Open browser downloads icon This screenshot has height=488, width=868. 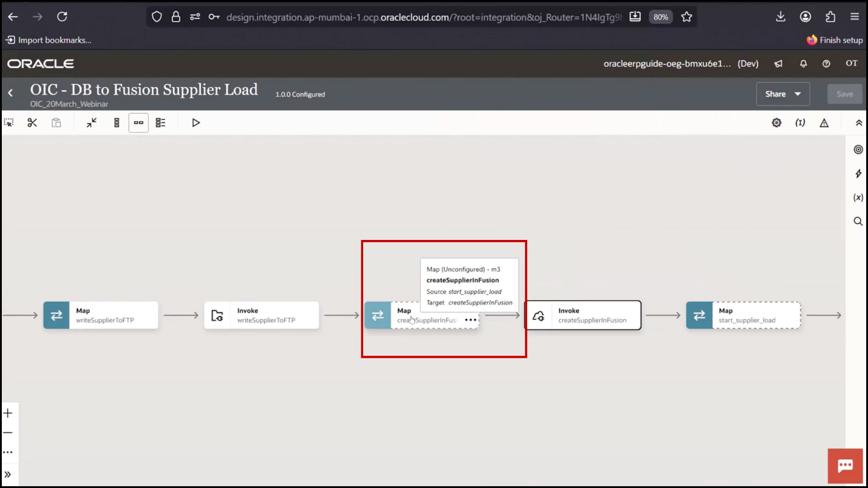tap(781, 17)
